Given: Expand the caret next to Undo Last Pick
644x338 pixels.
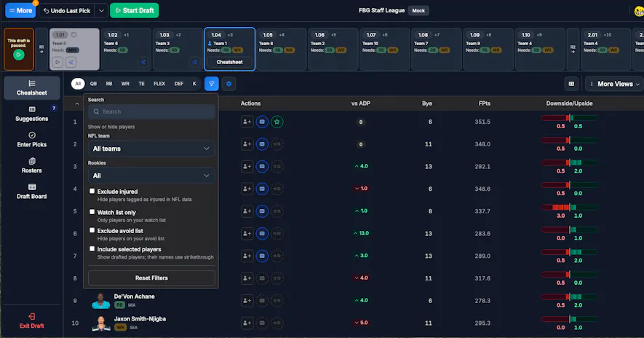Looking at the screenshot, I should (101, 11).
